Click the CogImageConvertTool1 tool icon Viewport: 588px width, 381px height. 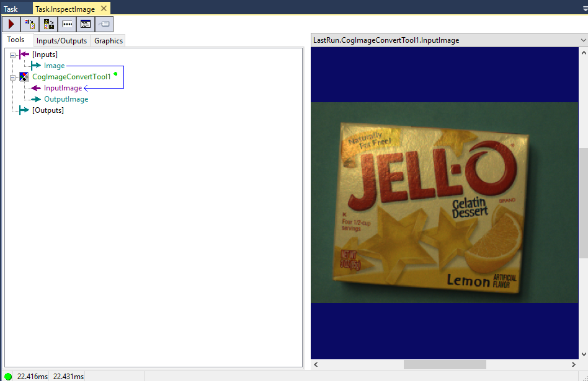(x=24, y=77)
